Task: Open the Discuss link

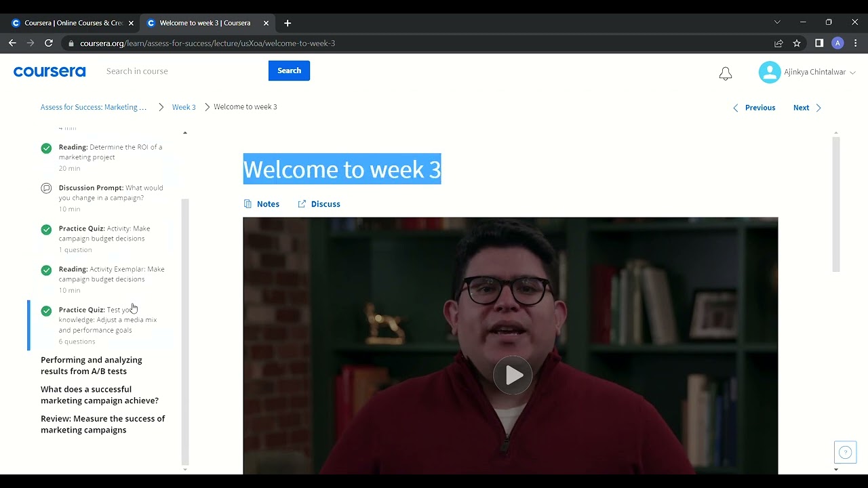Action: coord(319,204)
